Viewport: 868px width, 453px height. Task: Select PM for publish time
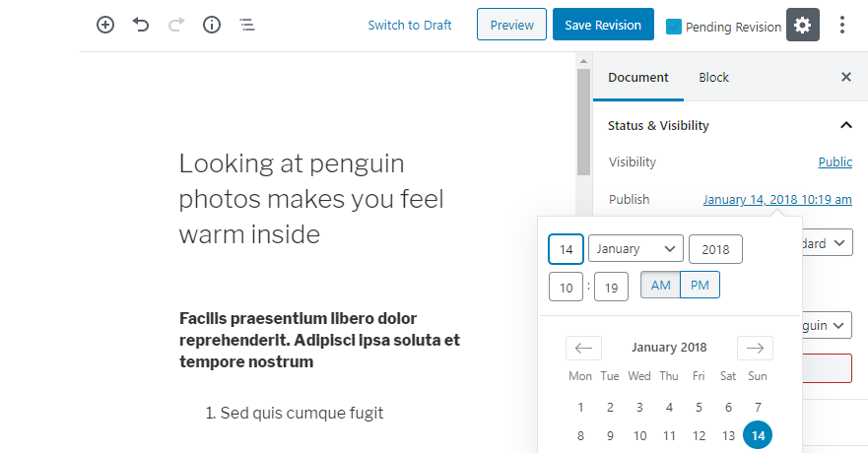click(x=701, y=286)
